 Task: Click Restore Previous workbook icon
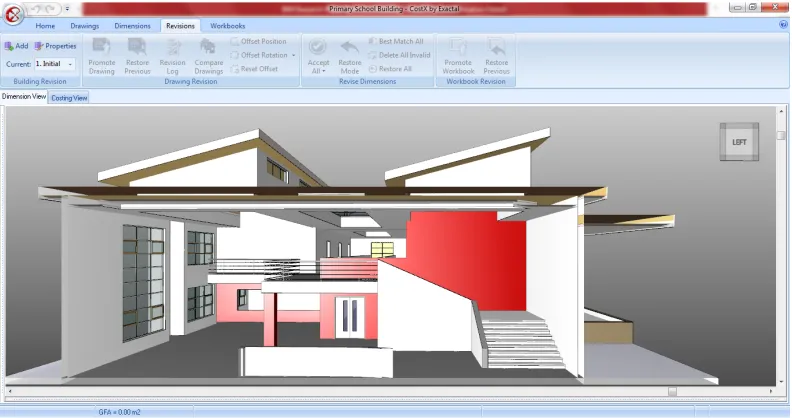click(497, 47)
